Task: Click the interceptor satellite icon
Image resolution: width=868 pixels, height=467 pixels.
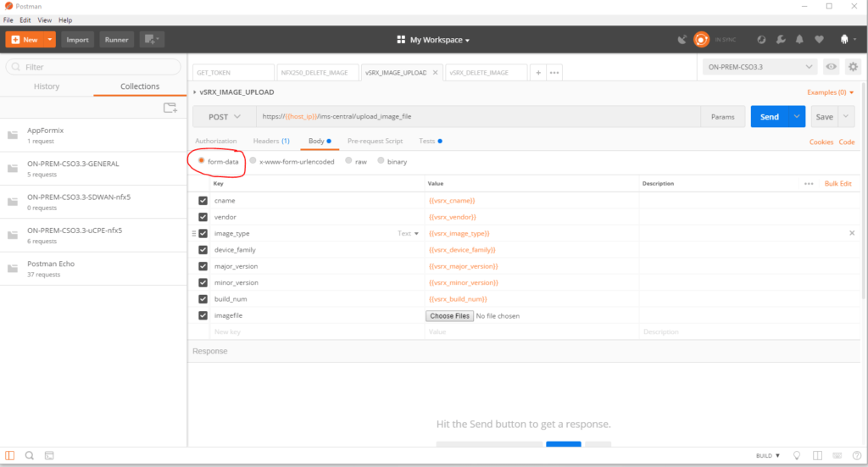Action: (682, 39)
